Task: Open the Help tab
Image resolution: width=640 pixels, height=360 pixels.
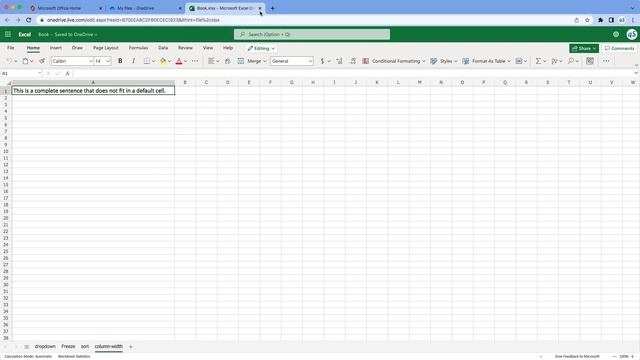Action: pos(228,48)
